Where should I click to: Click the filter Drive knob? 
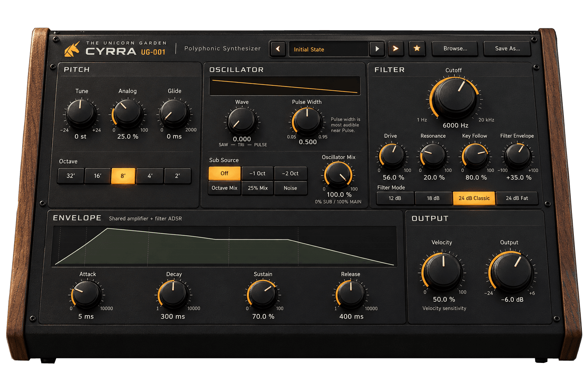tap(392, 155)
